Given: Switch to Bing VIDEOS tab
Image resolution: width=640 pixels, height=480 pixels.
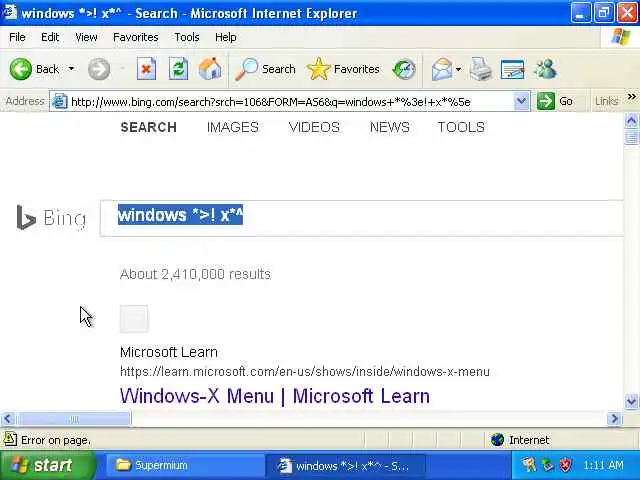Looking at the screenshot, I should 314,127.
